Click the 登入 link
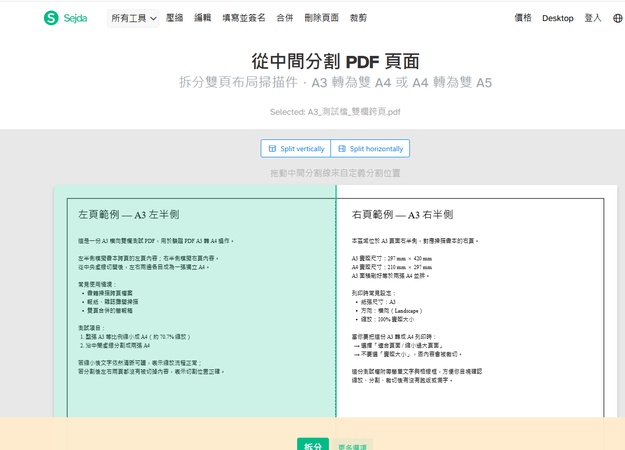 click(593, 18)
